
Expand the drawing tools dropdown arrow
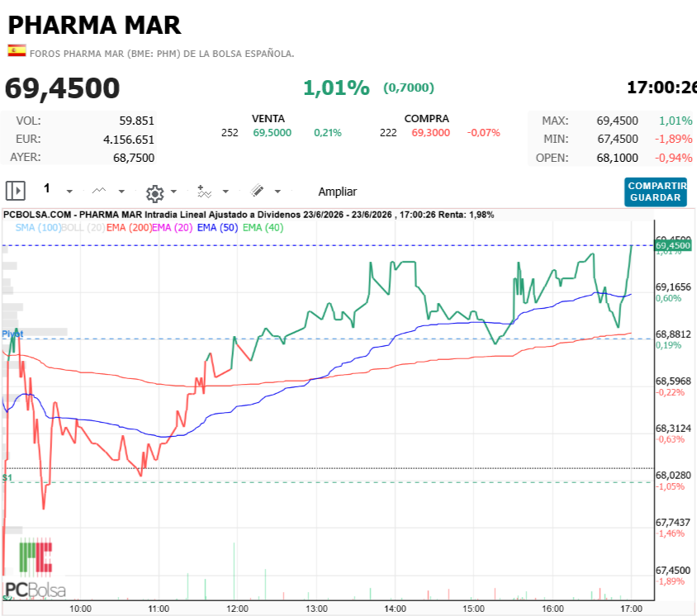pos(277,192)
